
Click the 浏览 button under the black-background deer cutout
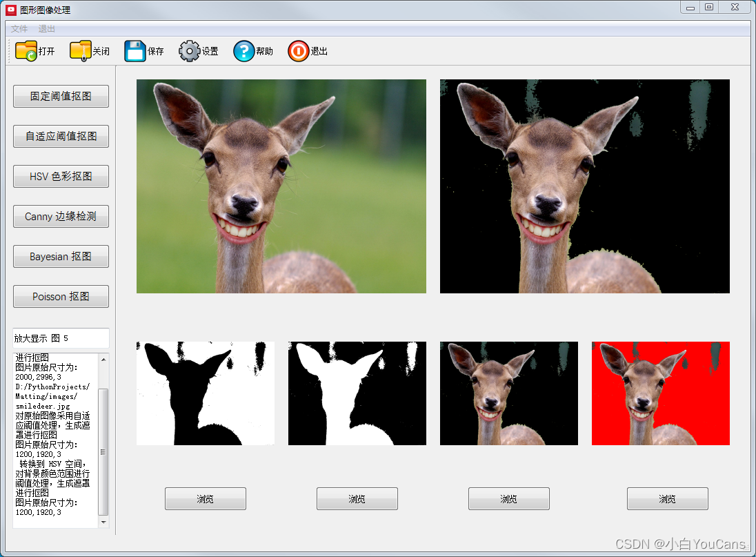508,498
